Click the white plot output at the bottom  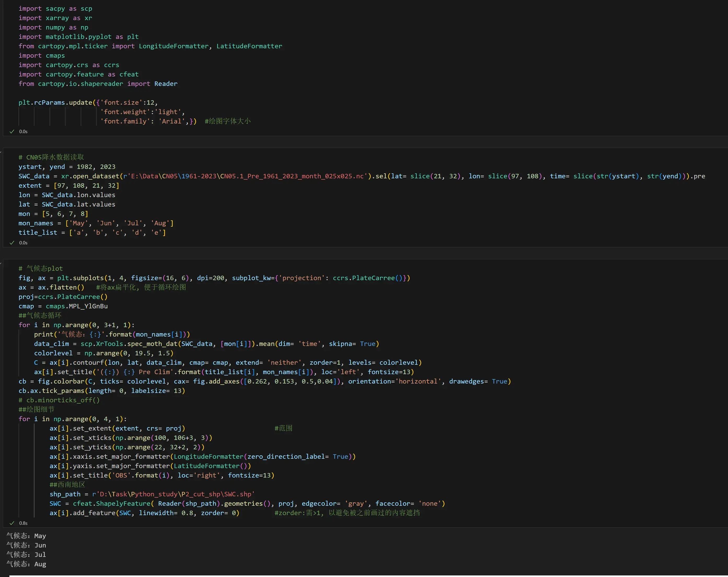click(x=368, y=576)
